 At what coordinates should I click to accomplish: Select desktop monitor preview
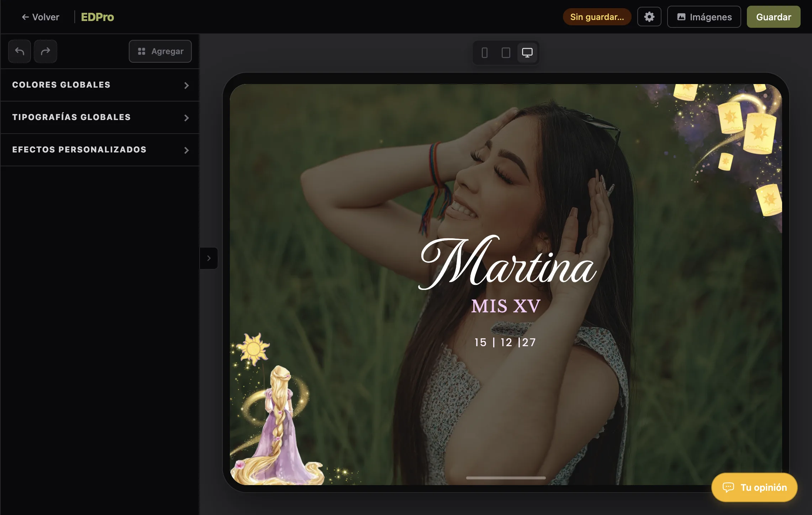pyautogui.click(x=527, y=53)
